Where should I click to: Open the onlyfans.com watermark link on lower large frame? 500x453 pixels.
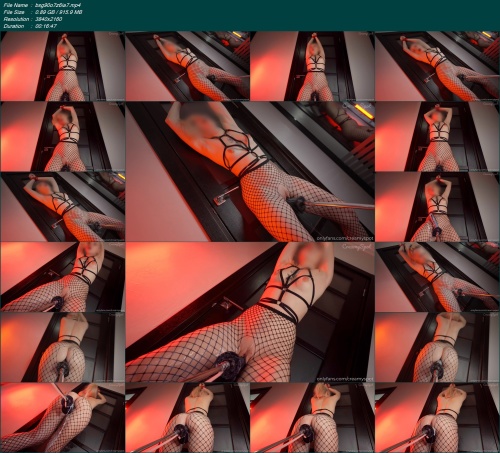(345, 379)
